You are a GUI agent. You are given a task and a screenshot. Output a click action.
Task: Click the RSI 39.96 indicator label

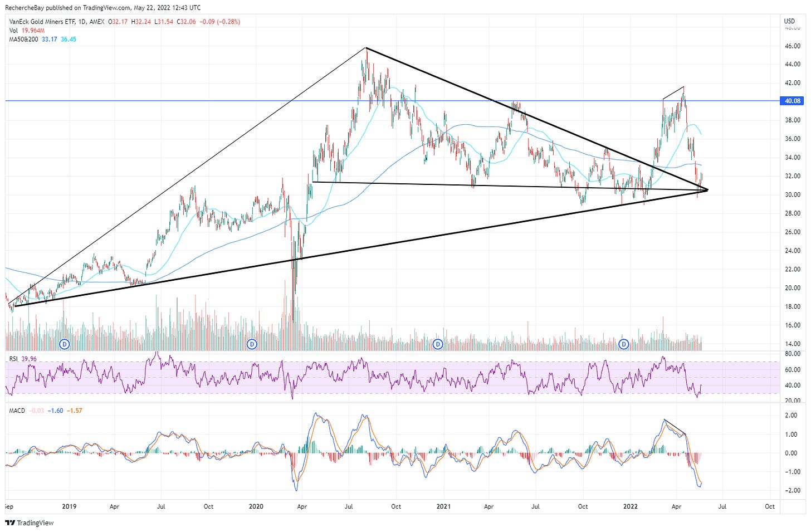[x=23, y=359]
